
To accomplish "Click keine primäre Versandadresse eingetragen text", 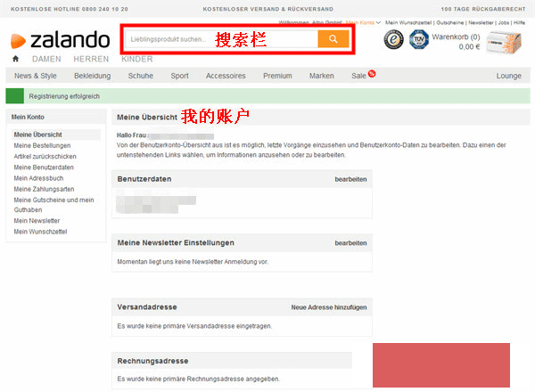I will pyautogui.click(x=194, y=326).
